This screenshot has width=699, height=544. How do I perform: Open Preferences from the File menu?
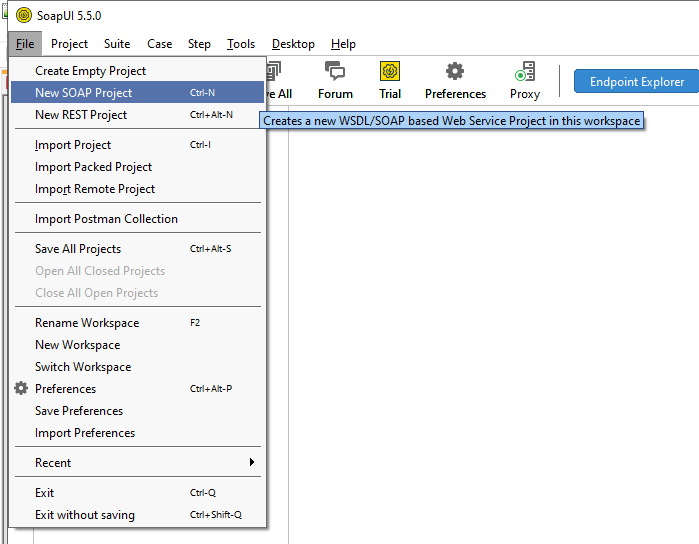[x=137, y=388]
